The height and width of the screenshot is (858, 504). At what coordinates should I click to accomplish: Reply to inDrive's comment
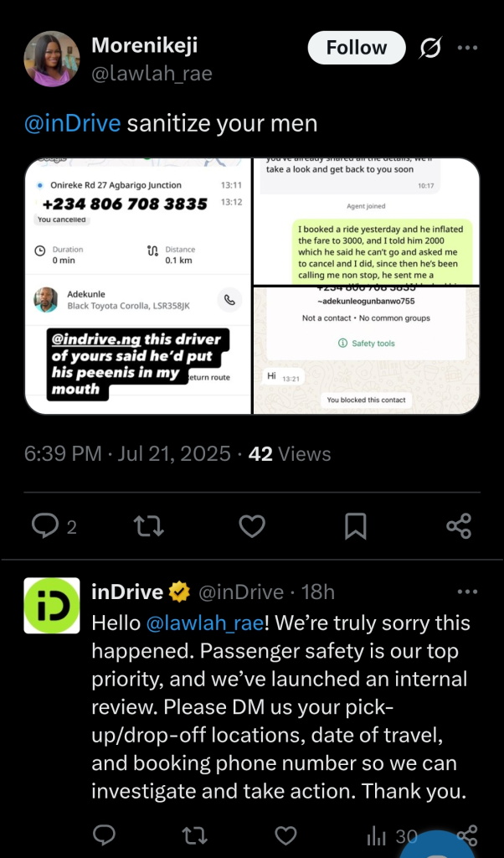pos(104,835)
